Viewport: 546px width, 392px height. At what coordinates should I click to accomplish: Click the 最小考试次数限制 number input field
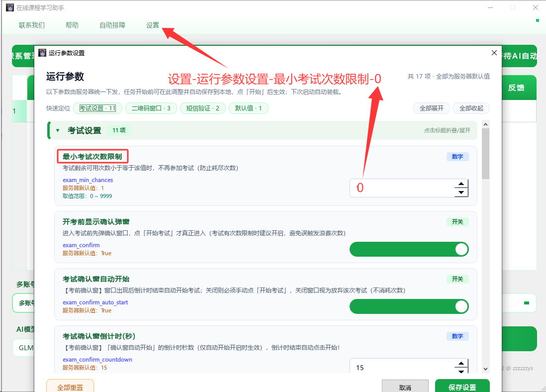point(402,188)
